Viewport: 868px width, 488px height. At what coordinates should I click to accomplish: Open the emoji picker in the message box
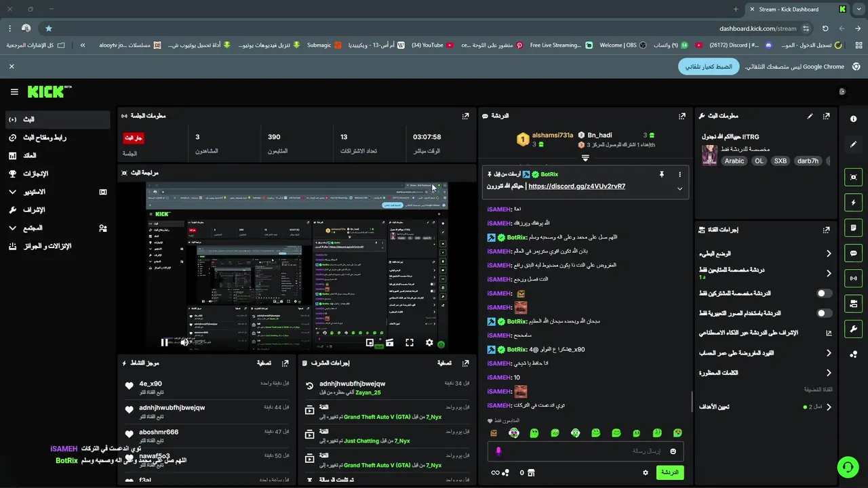pos(673,451)
